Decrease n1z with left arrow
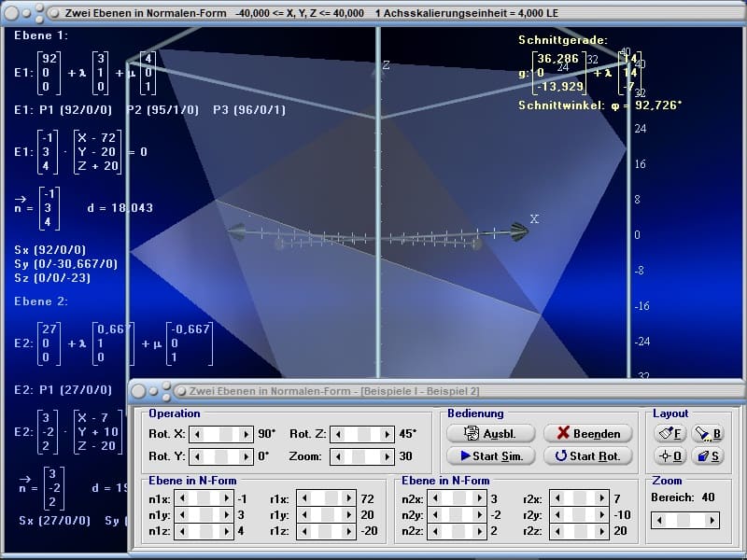 coord(182,530)
